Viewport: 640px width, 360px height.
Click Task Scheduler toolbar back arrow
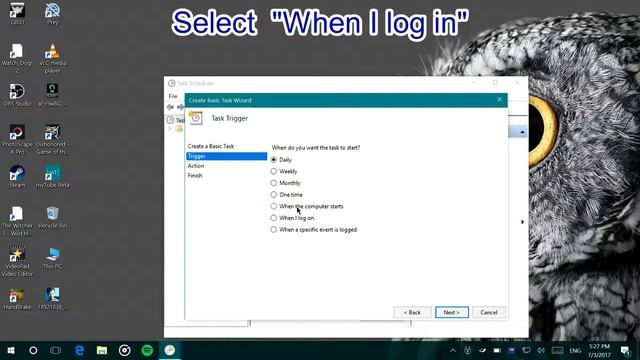coord(170,107)
